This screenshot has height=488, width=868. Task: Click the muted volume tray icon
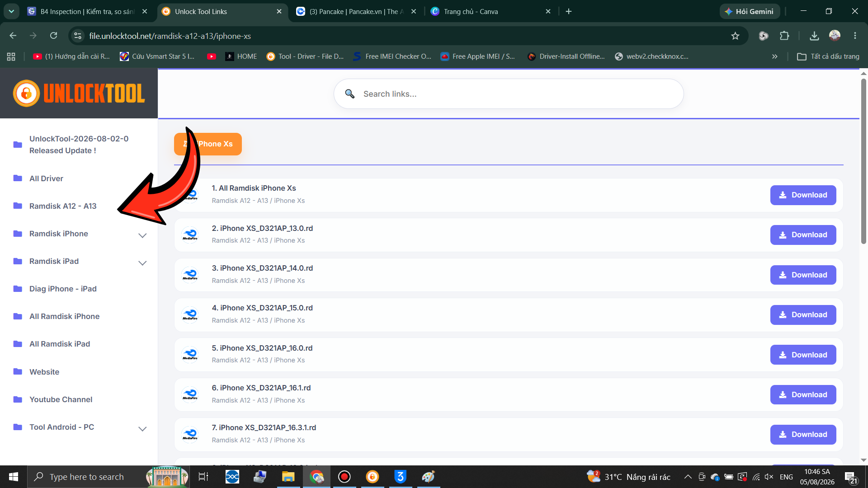pos(769,477)
